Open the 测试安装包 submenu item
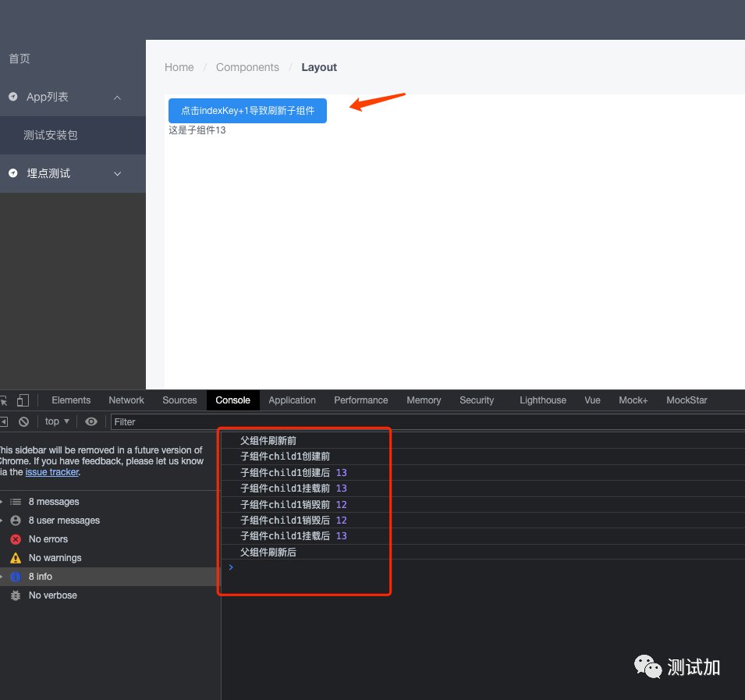This screenshot has width=745, height=700. [50, 135]
